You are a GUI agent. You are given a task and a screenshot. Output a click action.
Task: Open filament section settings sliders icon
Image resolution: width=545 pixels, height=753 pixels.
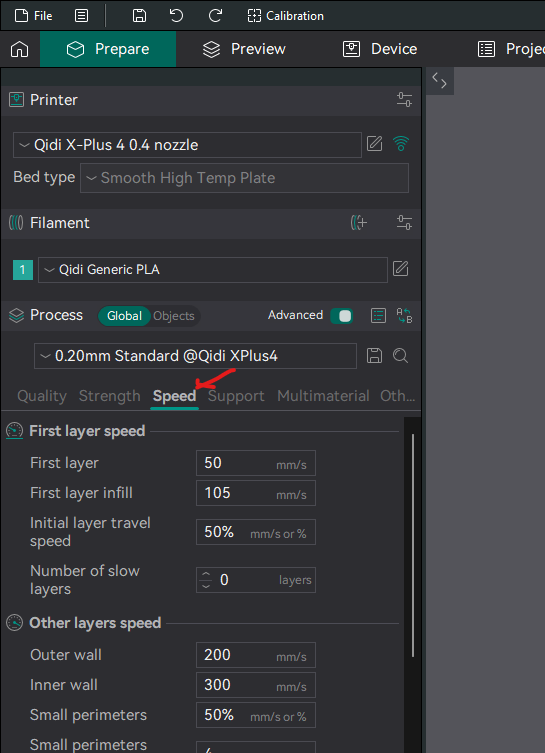[x=404, y=223]
